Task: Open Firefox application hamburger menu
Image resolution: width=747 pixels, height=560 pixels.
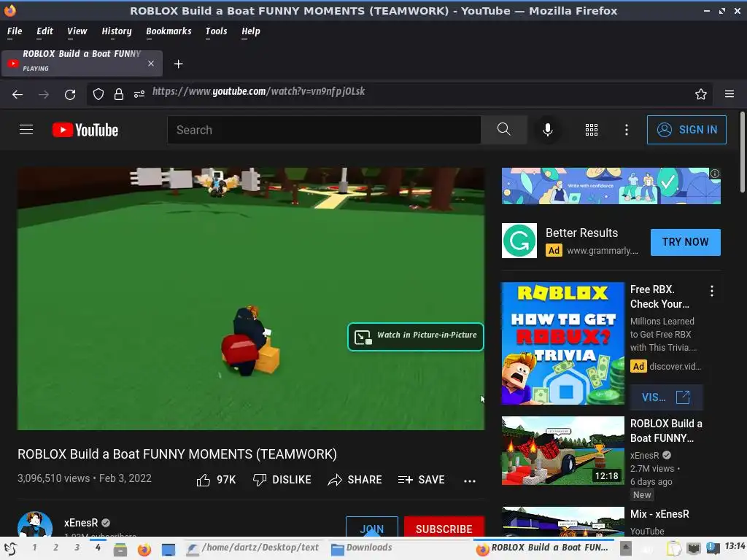Action: pos(729,94)
